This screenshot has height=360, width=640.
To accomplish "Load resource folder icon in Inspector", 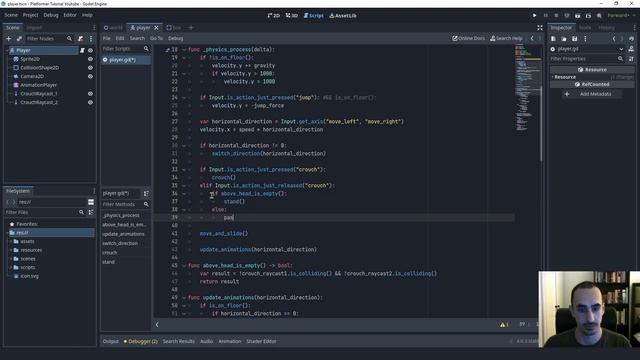I will 564,38.
